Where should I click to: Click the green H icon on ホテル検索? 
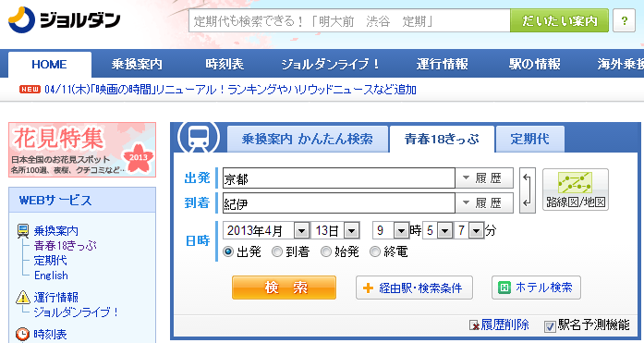coord(504,288)
